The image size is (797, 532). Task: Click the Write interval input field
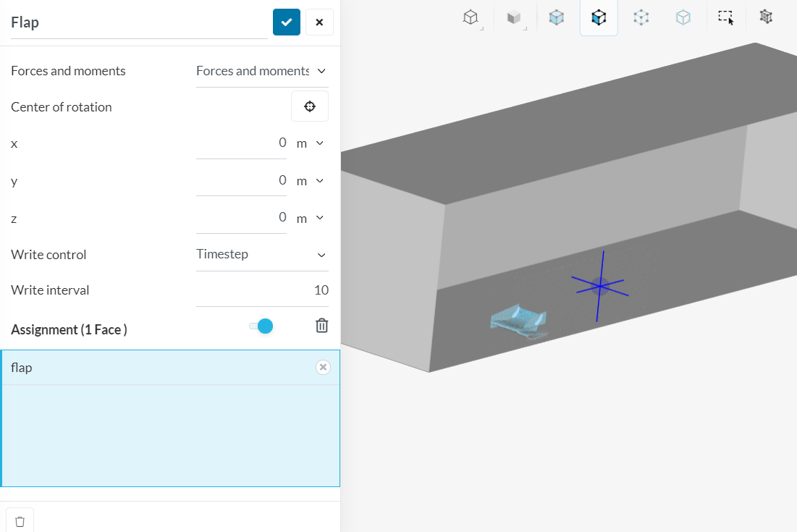pyautogui.click(x=262, y=290)
